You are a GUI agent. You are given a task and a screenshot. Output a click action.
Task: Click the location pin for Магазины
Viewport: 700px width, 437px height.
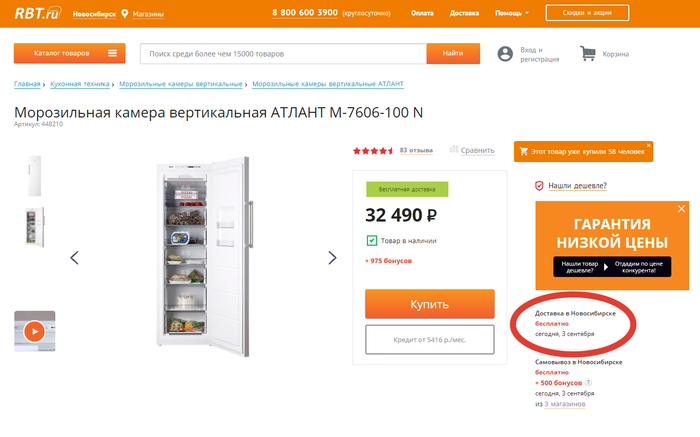pos(125,14)
